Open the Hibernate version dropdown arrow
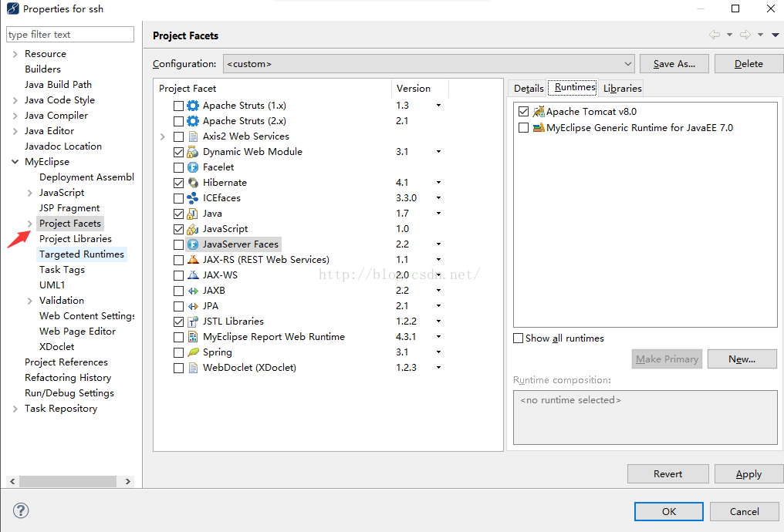Screen dimensions: 784x532 (x=438, y=183)
